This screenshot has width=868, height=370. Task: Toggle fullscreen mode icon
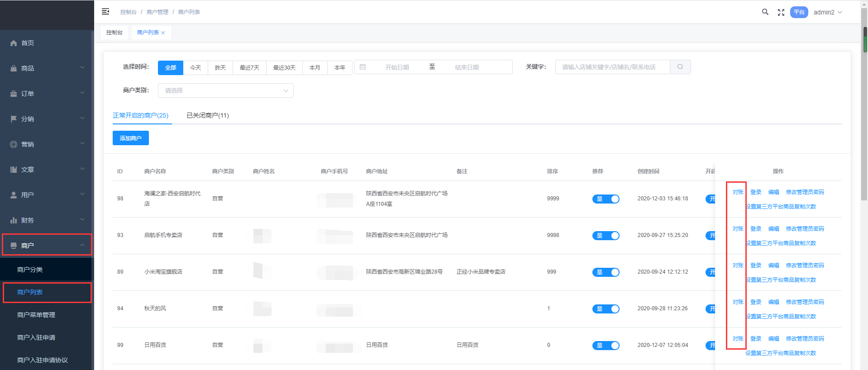tap(781, 12)
